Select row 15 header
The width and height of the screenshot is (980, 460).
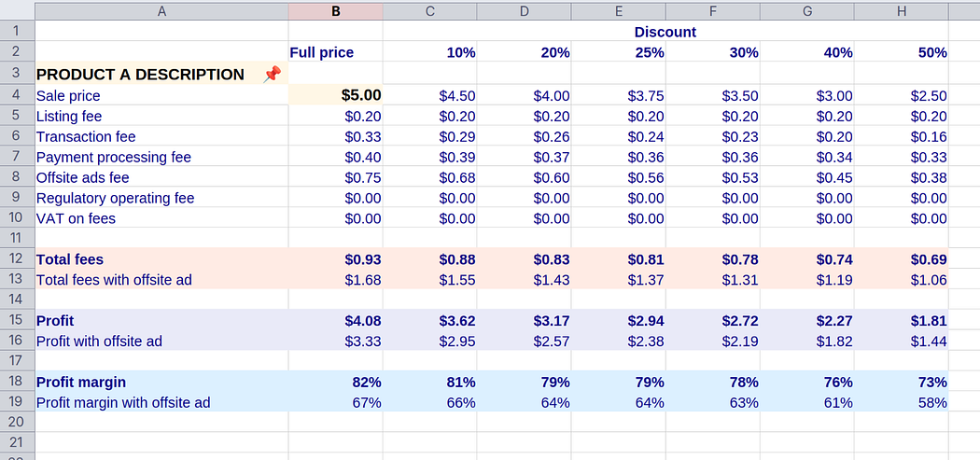tap(17, 321)
